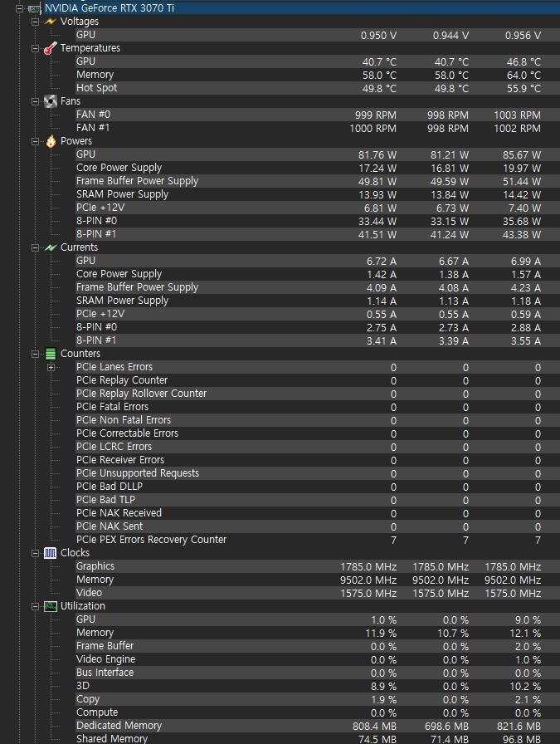Select the PCIe Bad TLP row

coord(317,500)
